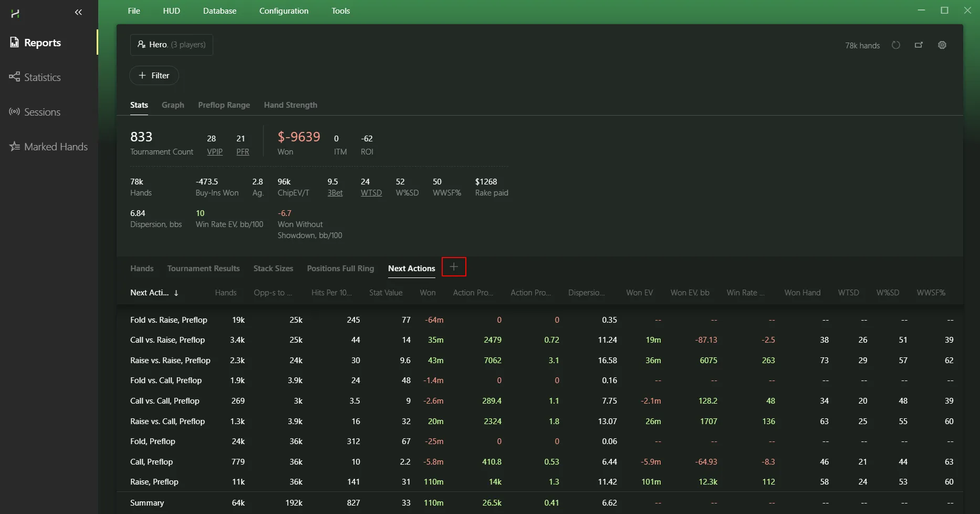980x514 pixels.
Task: Open the Database menu
Action: click(x=220, y=11)
